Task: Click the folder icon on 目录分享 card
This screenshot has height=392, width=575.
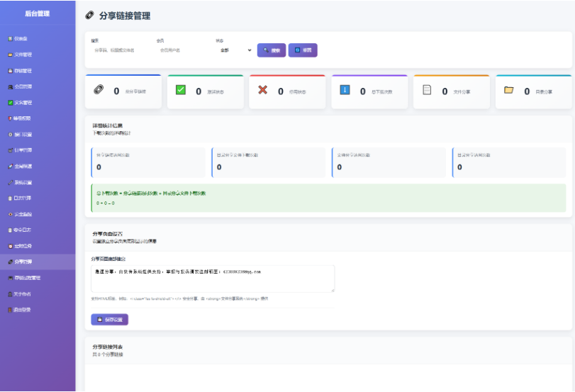Action: click(508, 90)
